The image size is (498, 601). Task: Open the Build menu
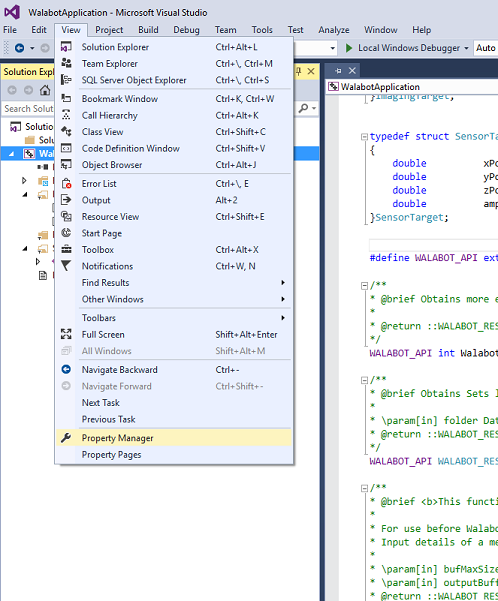tap(148, 30)
